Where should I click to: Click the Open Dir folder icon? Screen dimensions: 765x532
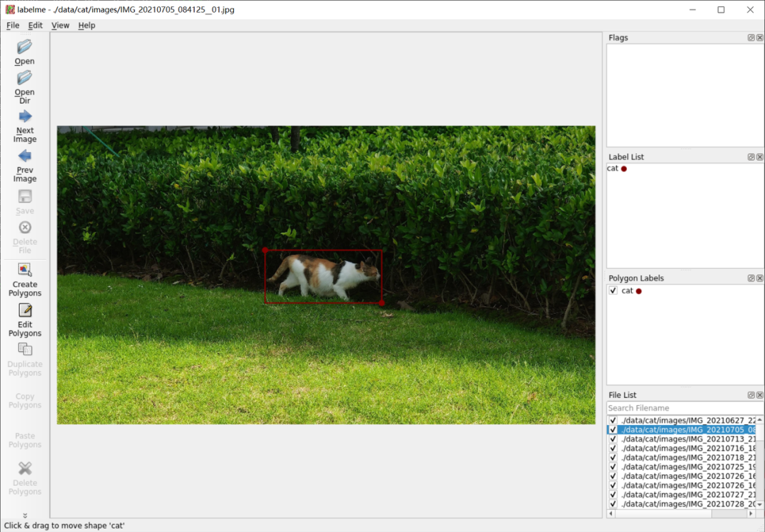pos(25,79)
